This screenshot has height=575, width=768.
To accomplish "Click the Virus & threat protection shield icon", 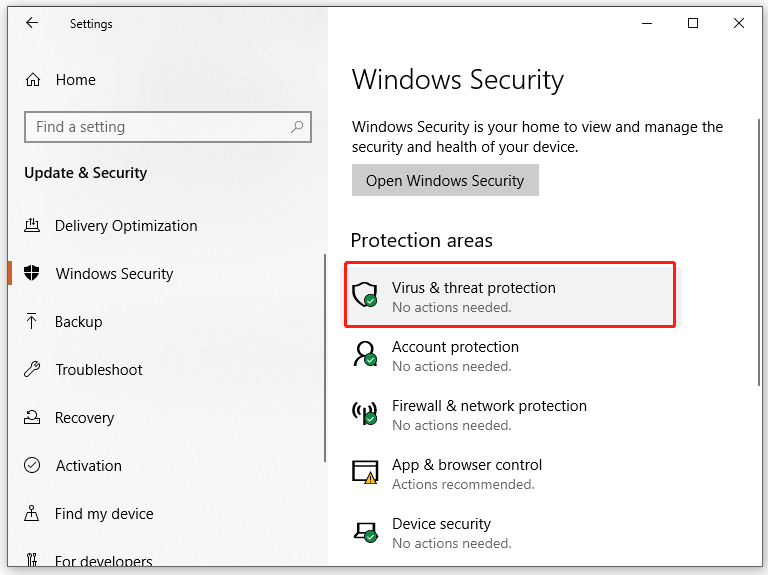I will (x=365, y=294).
